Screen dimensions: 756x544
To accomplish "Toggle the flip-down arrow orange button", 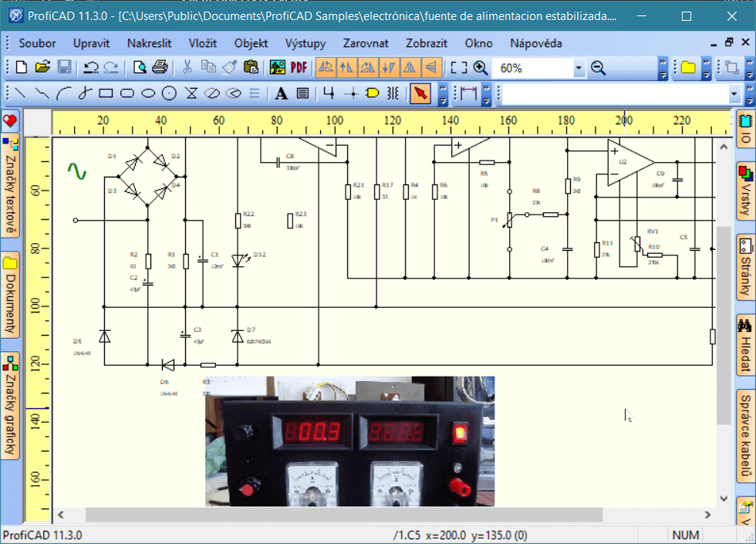I will pos(389,68).
